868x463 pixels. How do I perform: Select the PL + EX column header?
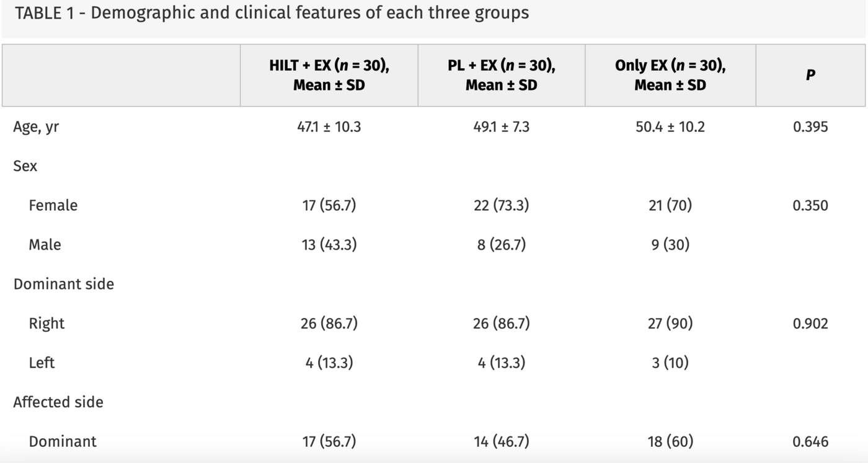click(x=502, y=75)
